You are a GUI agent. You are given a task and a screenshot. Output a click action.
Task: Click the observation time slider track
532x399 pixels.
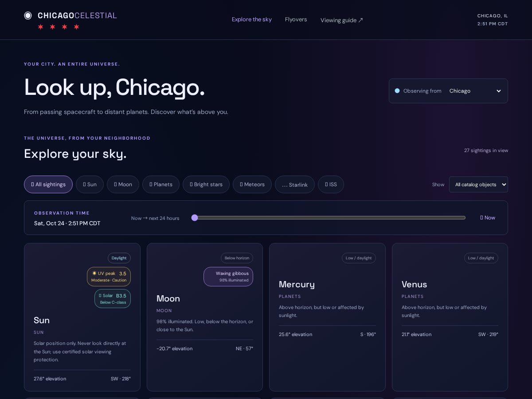329,218
